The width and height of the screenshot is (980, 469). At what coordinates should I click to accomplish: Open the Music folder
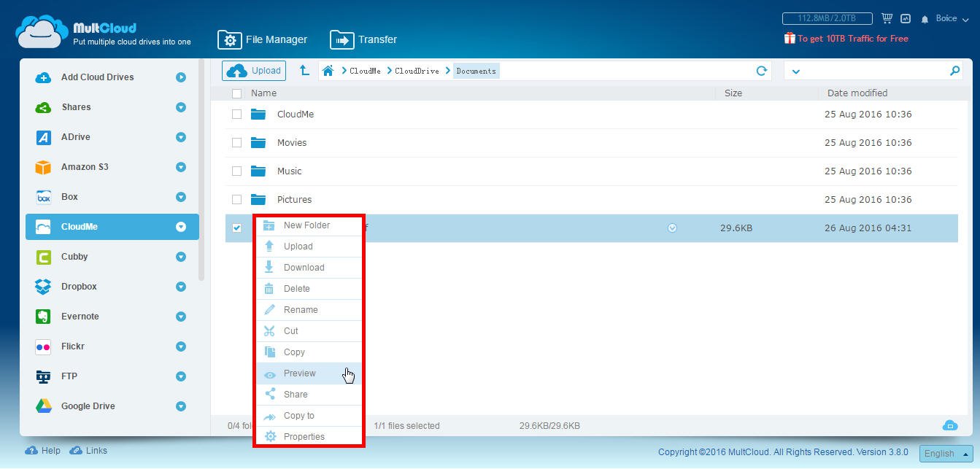pyautogui.click(x=289, y=171)
